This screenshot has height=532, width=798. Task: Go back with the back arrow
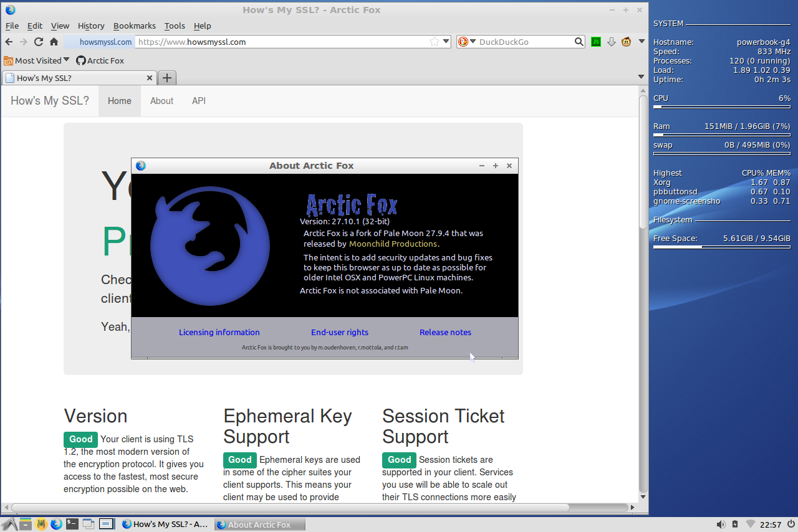tap(9, 42)
